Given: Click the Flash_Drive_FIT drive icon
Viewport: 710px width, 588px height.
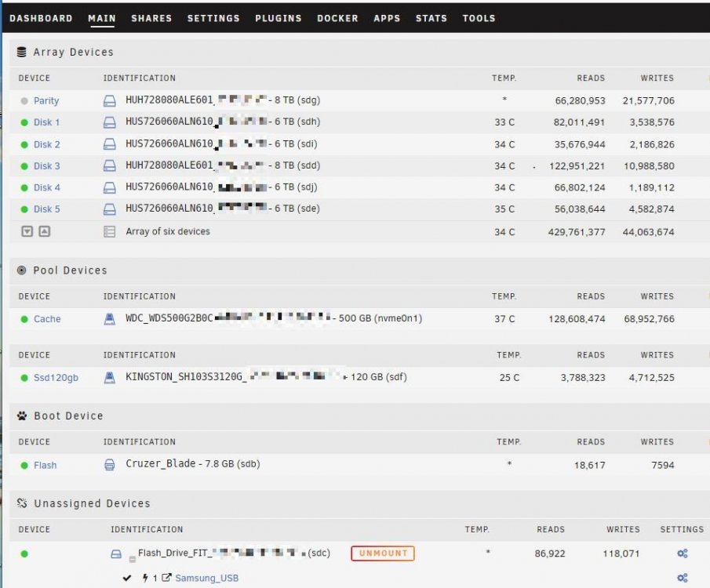Looking at the screenshot, I should tap(116, 554).
